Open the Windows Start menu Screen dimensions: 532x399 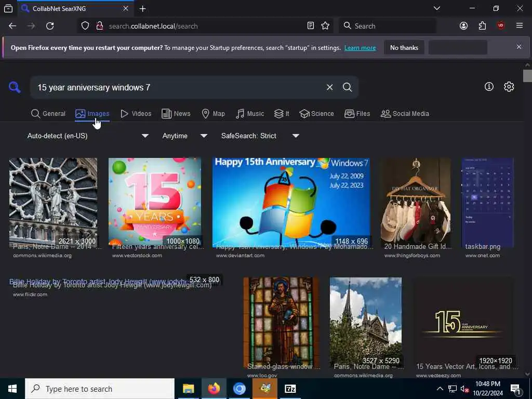coord(12,389)
